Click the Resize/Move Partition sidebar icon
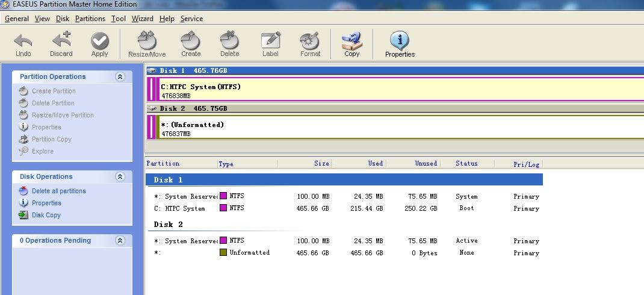Viewport: 644px width, 295px height. [x=24, y=115]
